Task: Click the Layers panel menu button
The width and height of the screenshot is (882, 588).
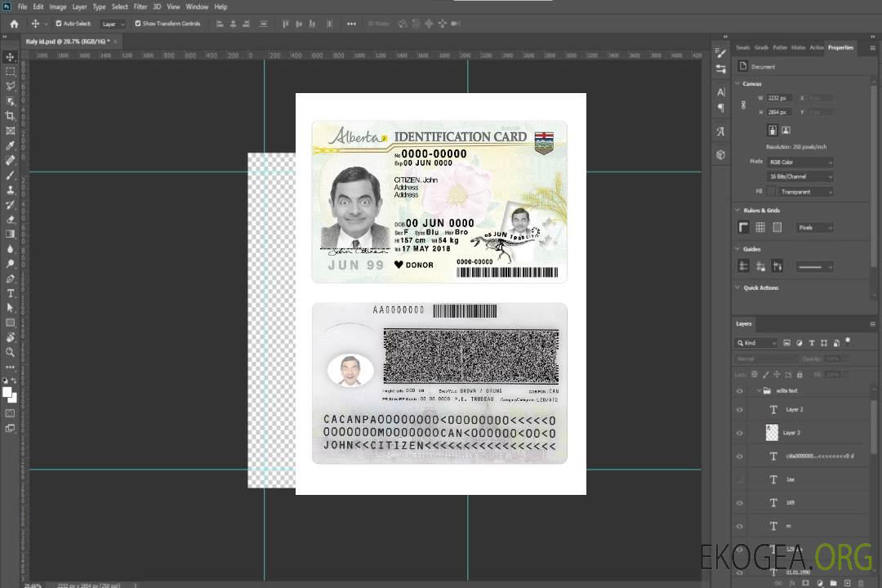Action: [x=871, y=324]
